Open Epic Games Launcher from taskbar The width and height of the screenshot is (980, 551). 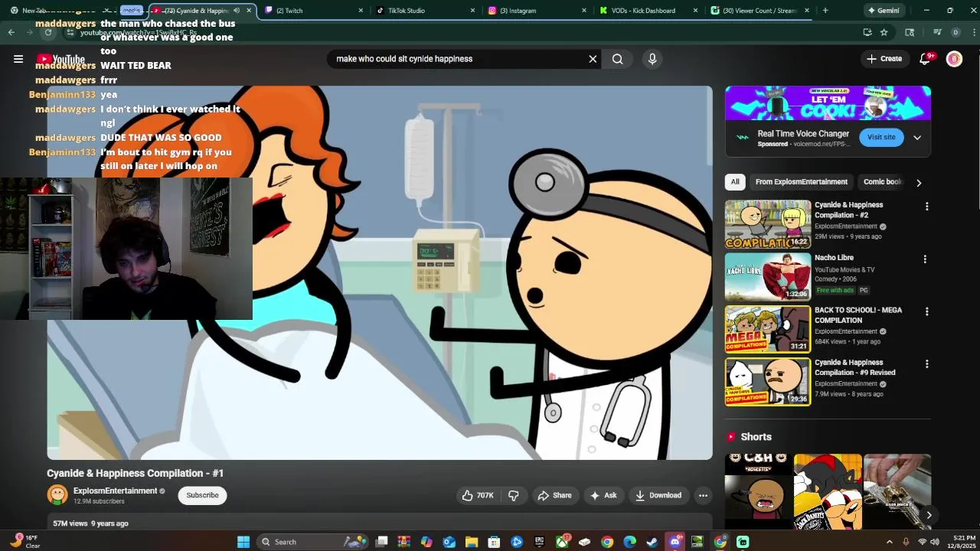click(x=539, y=542)
